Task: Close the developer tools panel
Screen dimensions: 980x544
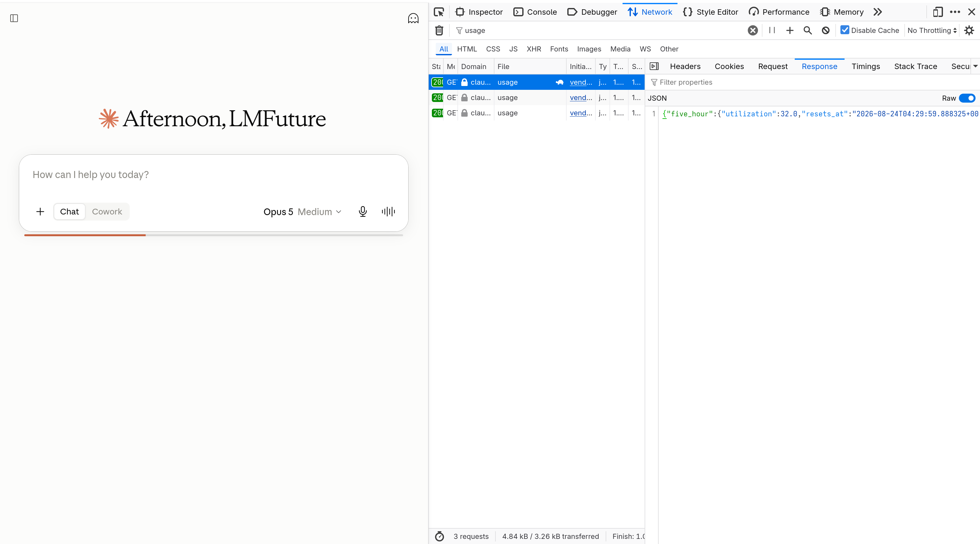Action: pyautogui.click(x=972, y=12)
